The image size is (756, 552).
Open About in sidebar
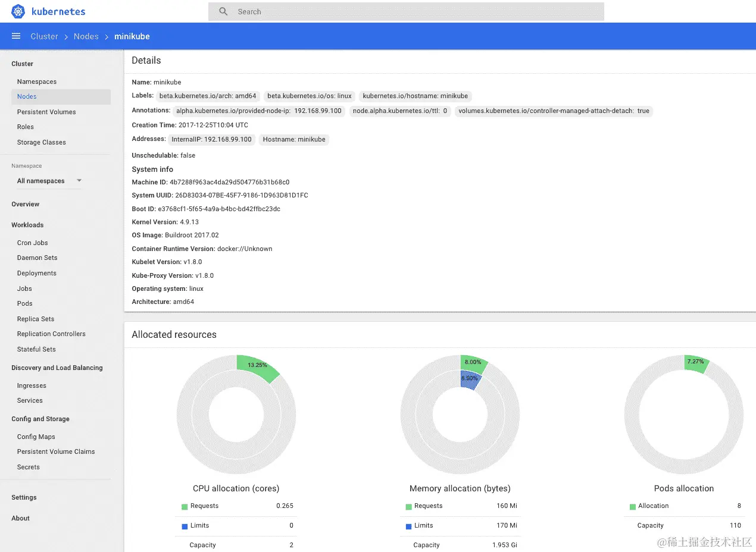pos(20,518)
